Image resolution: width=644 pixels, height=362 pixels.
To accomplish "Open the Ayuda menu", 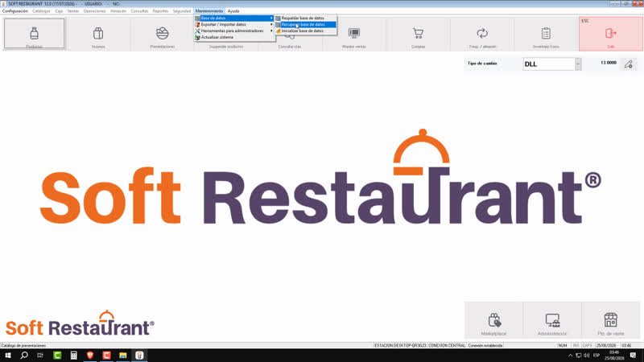I will point(233,11).
